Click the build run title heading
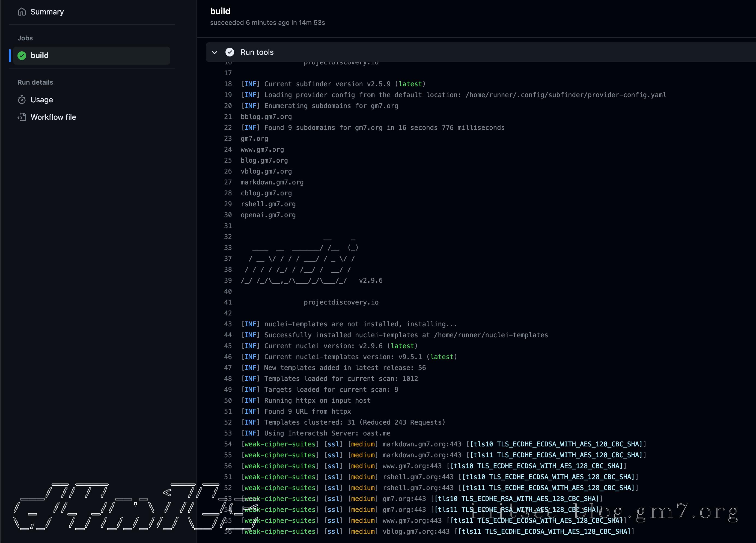Image resolution: width=756 pixels, height=543 pixels. pos(220,11)
